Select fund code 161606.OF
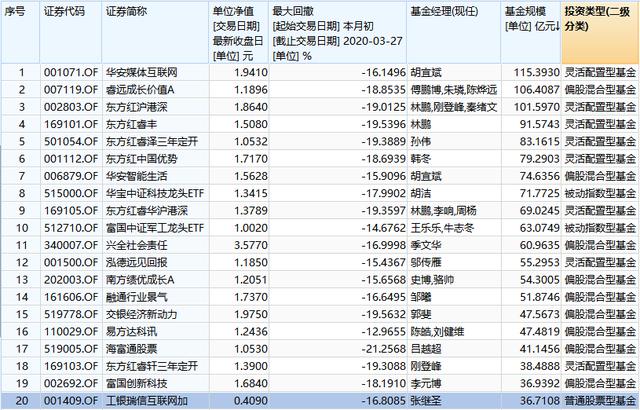The width and height of the screenshot is (640, 410). click(71, 297)
